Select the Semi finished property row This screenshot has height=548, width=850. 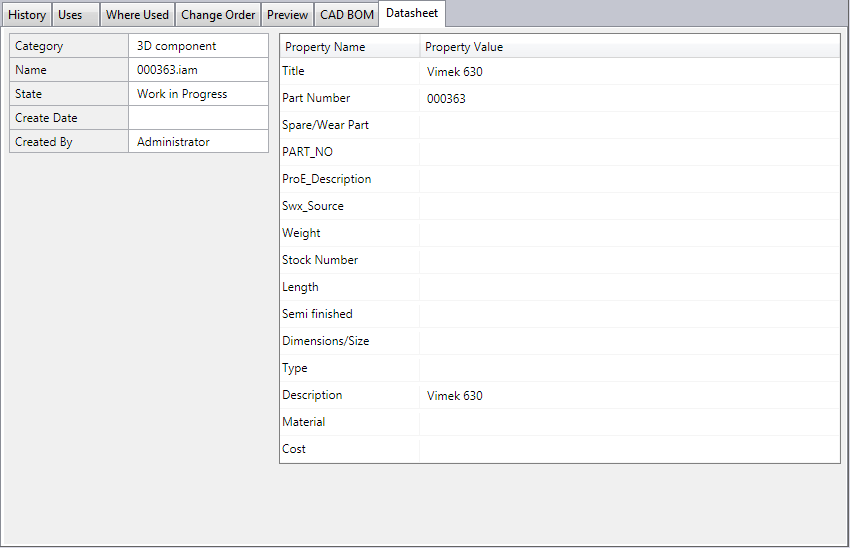click(560, 314)
